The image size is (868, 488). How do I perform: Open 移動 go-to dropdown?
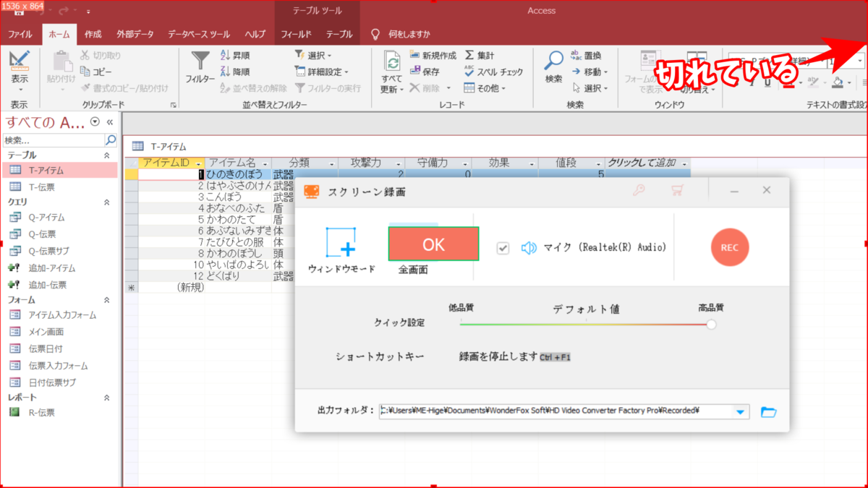pyautogui.click(x=590, y=72)
